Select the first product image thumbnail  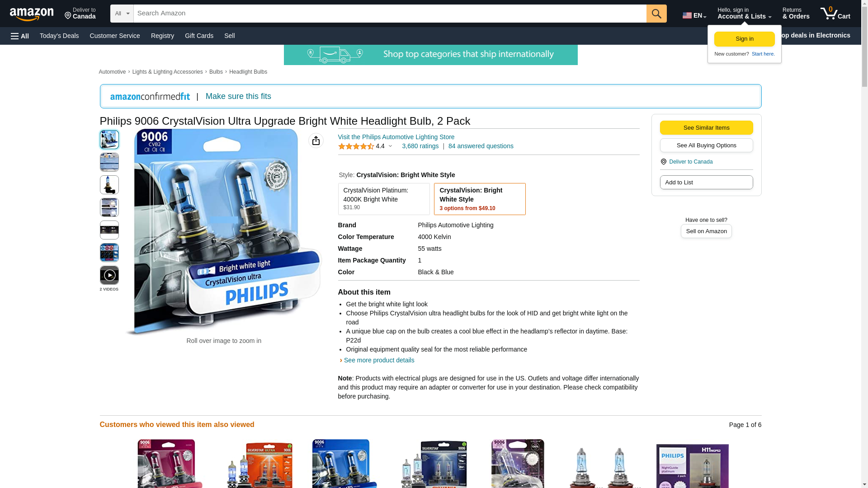click(109, 140)
